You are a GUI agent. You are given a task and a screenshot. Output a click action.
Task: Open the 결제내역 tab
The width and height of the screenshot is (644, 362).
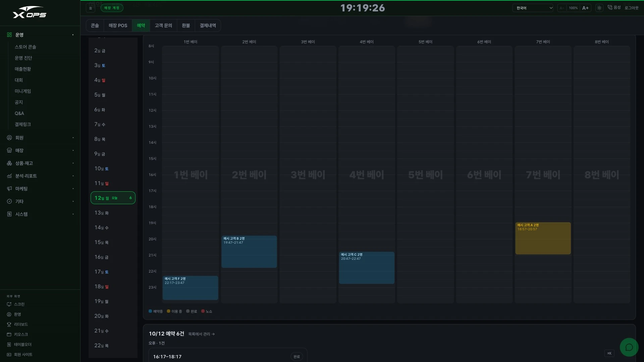(208, 25)
